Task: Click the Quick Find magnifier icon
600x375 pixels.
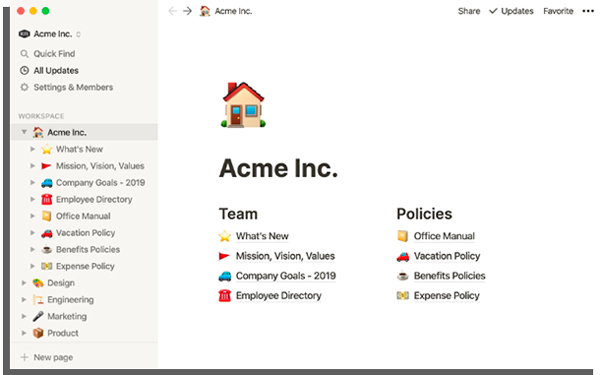Action: tap(24, 54)
